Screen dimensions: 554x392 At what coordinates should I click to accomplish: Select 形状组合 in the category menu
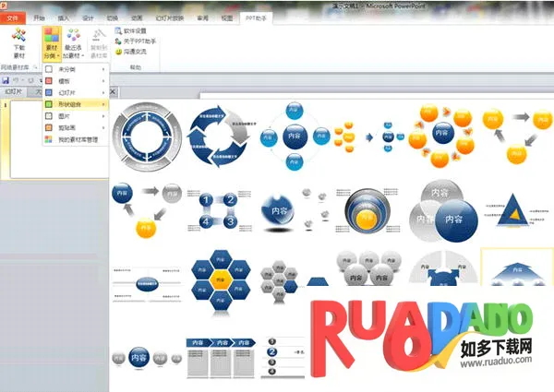(74, 103)
